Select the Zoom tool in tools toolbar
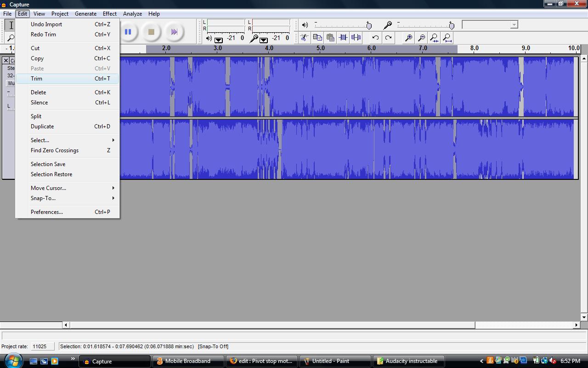 click(x=11, y=38)
